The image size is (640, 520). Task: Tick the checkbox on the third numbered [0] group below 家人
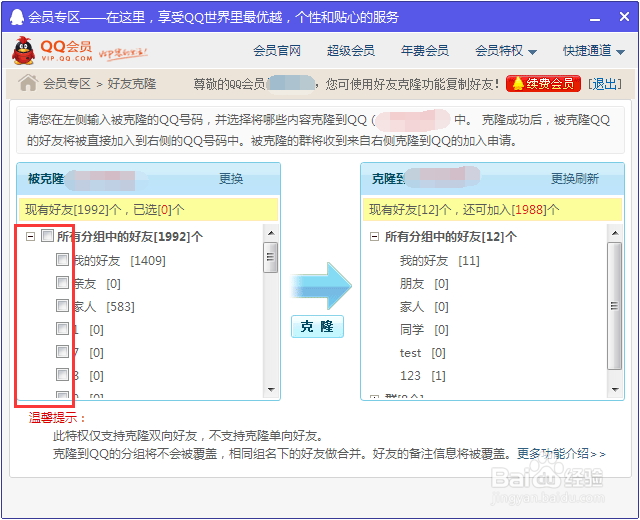click(x=62, y=374)
